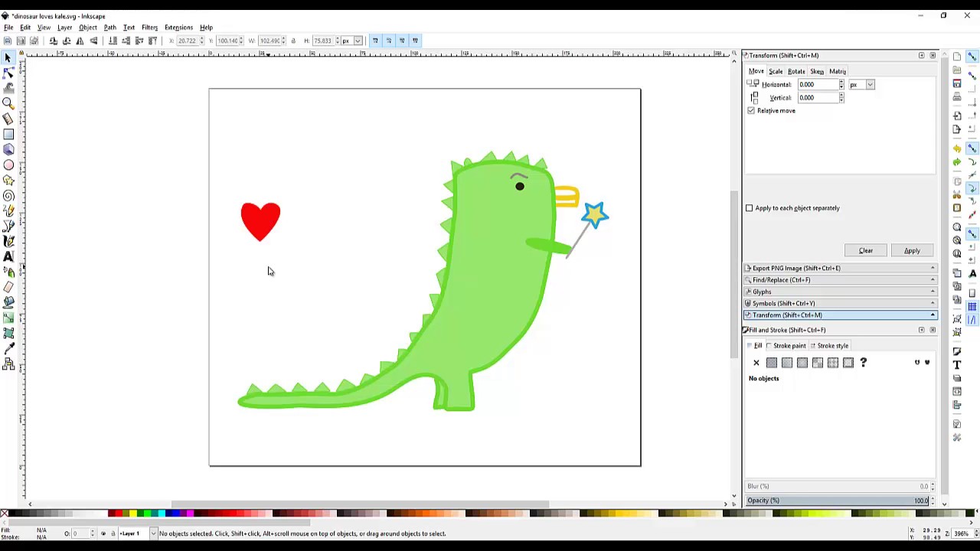The height and width of the screenshot is (551, 980).
Task: Choose Unset paint question mark icon
Action: click(864, 363)
